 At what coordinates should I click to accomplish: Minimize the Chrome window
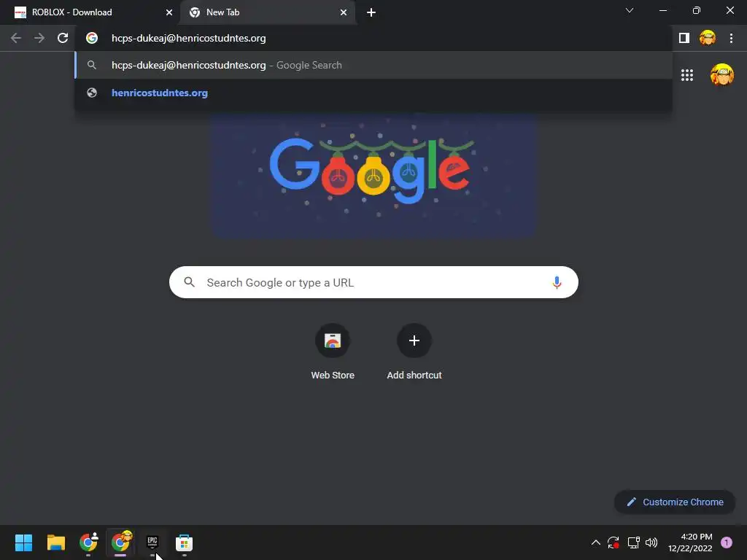662,10
